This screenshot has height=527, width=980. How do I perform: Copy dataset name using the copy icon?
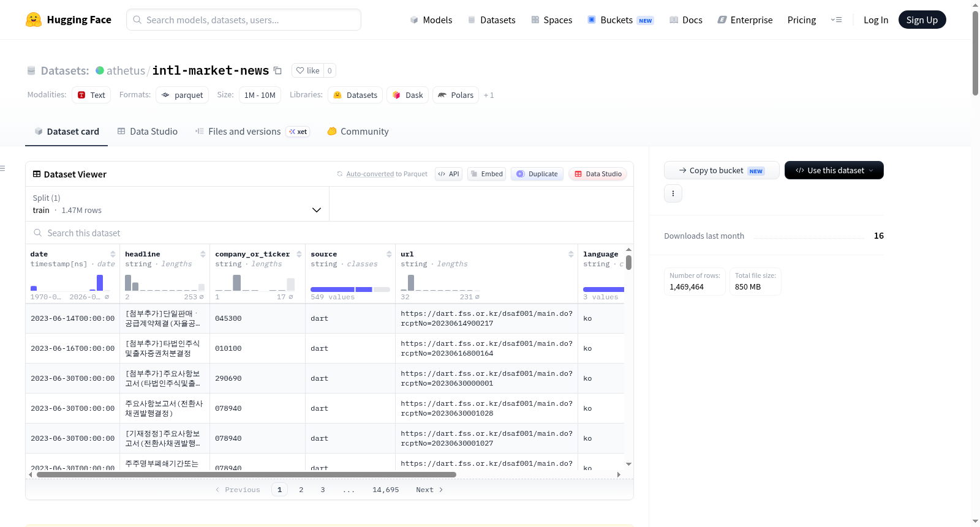pos(277,70)
